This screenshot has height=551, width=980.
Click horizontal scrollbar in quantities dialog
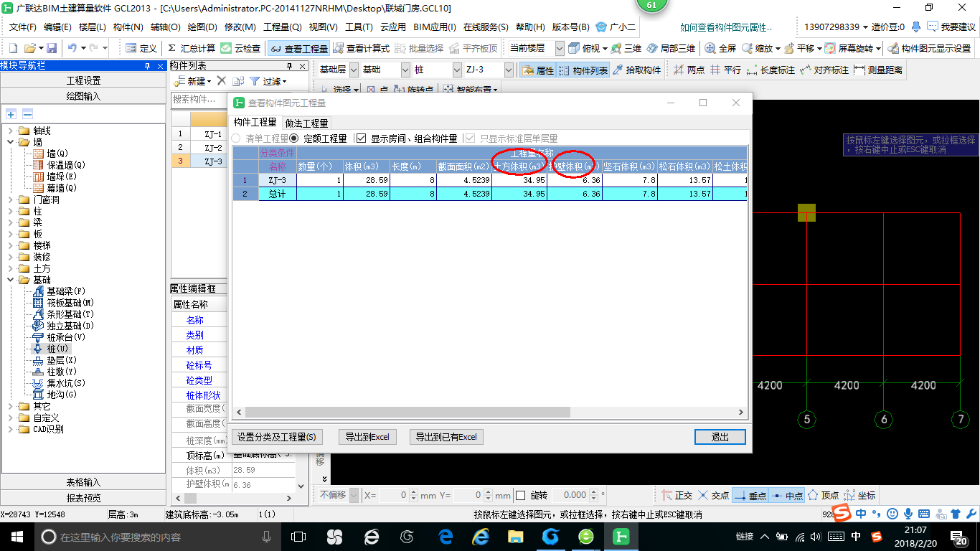(407, 413)
